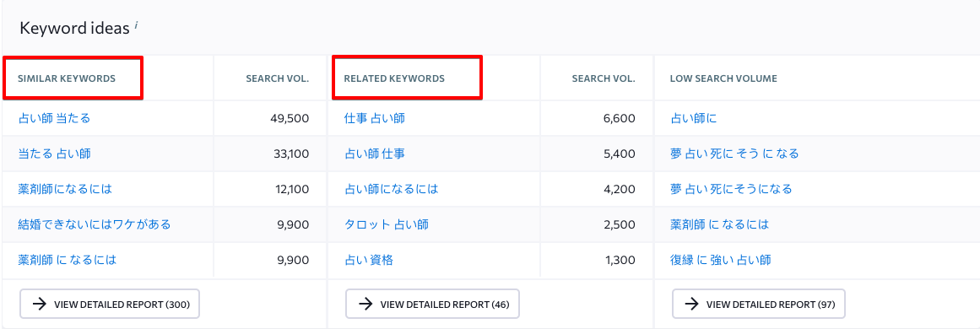This screenshot has height=329, width=980.
Task: Open keyword link 当たる 占い師
Action: pos(54,153)
